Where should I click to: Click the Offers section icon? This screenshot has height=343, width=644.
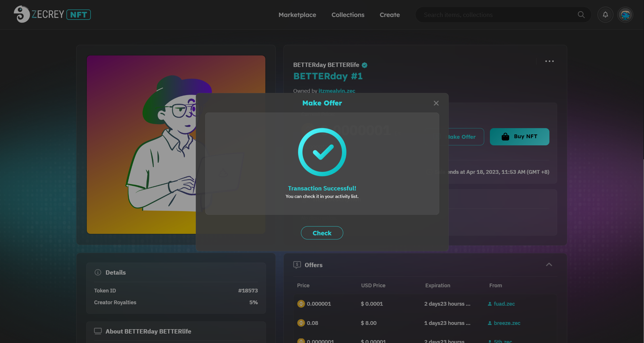pos(297,265)
